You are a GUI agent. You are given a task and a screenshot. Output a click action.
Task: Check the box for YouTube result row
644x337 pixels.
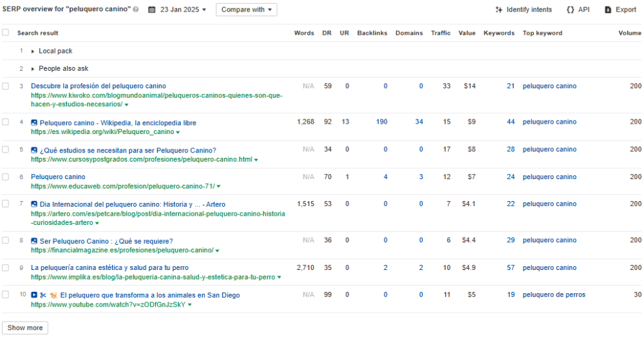pos(5,294)
